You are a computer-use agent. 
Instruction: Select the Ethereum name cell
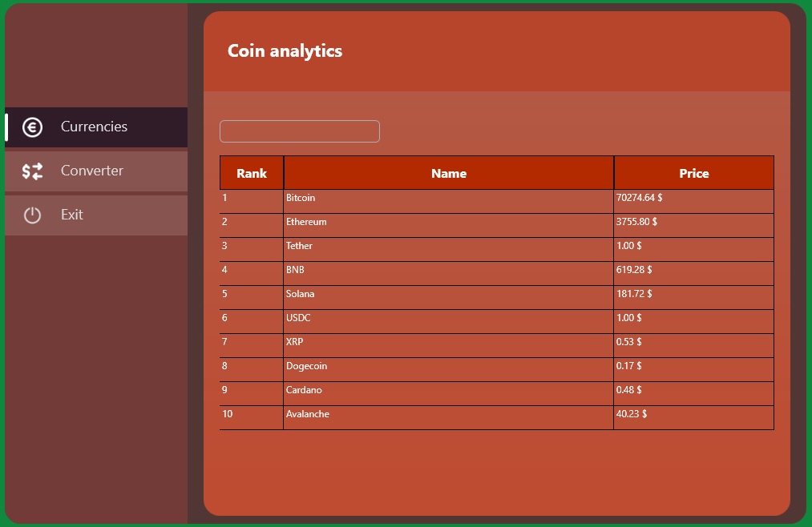(x=448, y=226)
